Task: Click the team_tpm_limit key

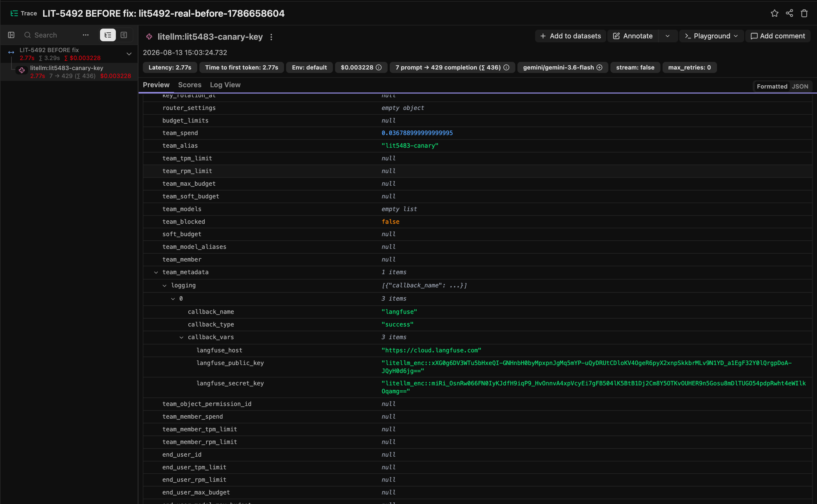Action: 187,158
